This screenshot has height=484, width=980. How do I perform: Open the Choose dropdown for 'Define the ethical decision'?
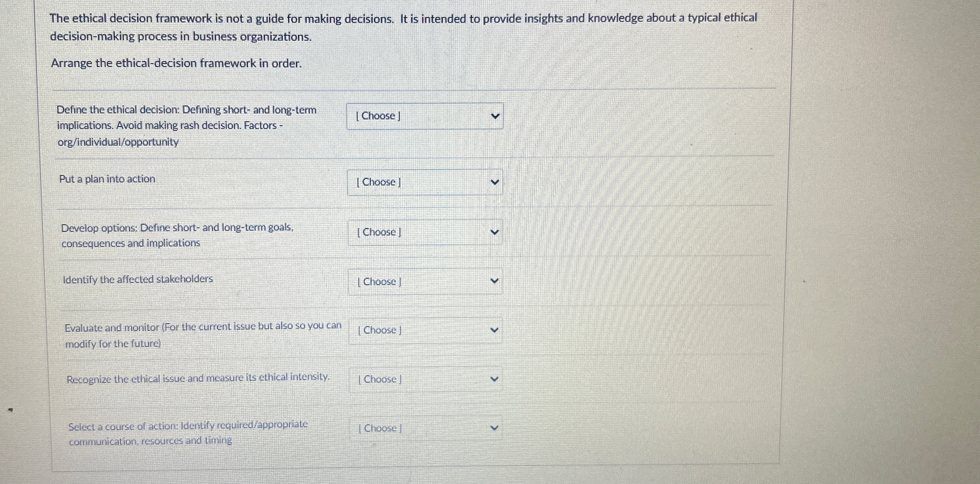click(425, 116)
